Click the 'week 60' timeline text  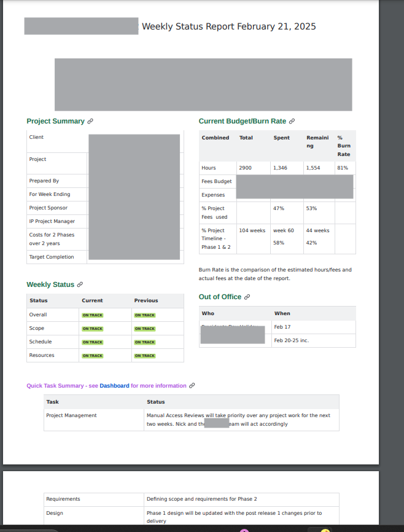284,230
